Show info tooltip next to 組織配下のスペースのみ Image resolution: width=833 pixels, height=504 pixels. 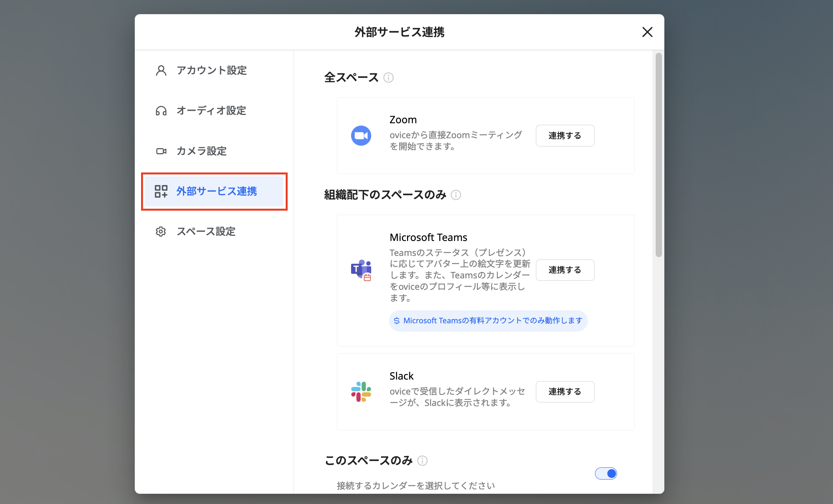pos(456,195)
